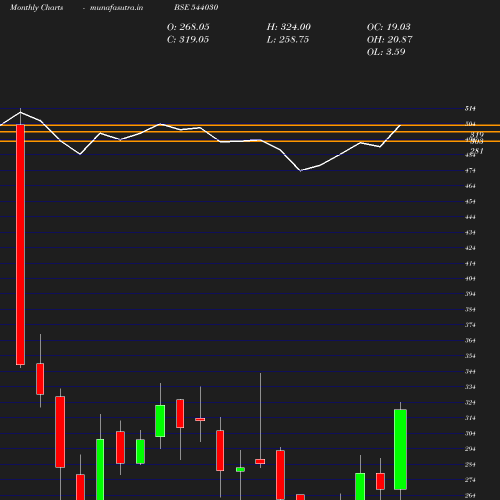
Task: Open the munafasutra.in site label
Action: (x=116, y=7)
